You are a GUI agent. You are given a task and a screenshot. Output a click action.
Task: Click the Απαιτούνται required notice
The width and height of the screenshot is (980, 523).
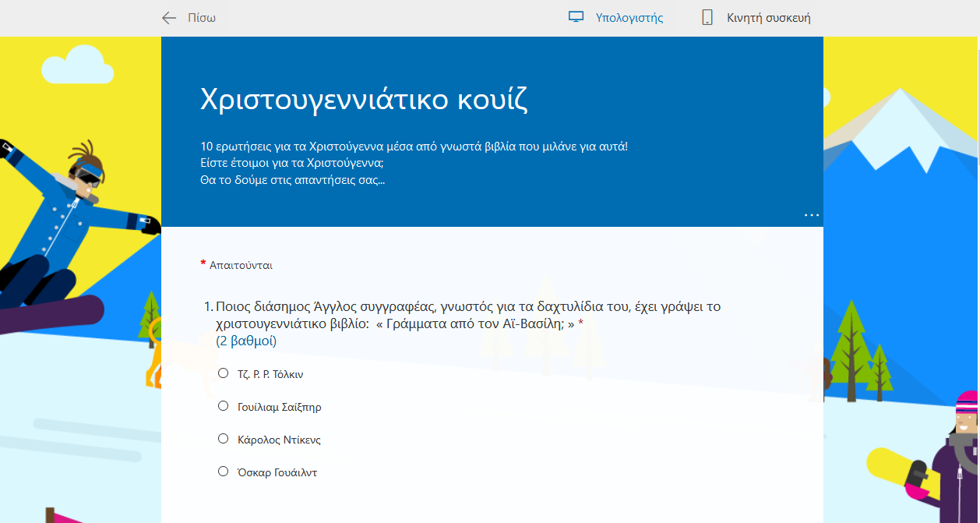[x=241, y=265]
